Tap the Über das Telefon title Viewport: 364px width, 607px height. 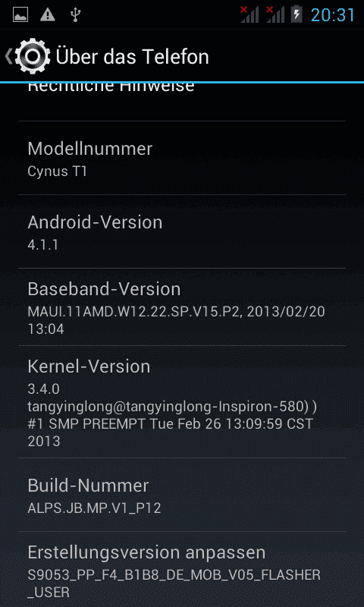(x=132, y=56)
